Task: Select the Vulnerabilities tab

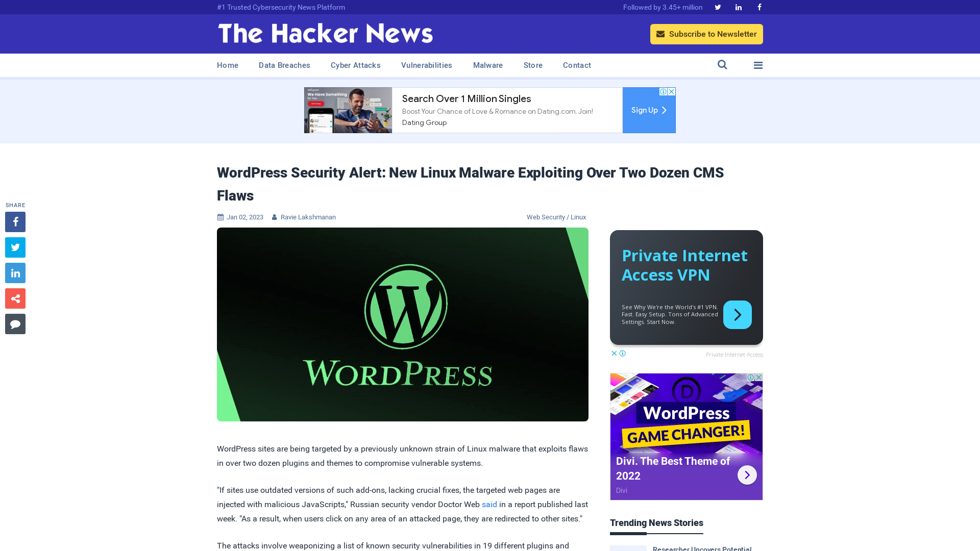Action: pyautogui.click(x=426, y=65)
